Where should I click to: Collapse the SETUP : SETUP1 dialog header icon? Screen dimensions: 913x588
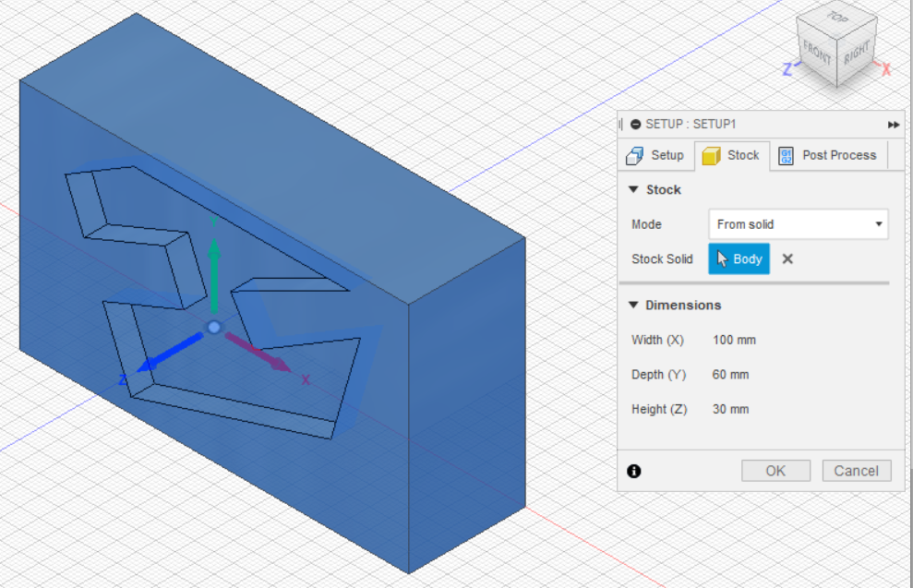coord(636,124)
